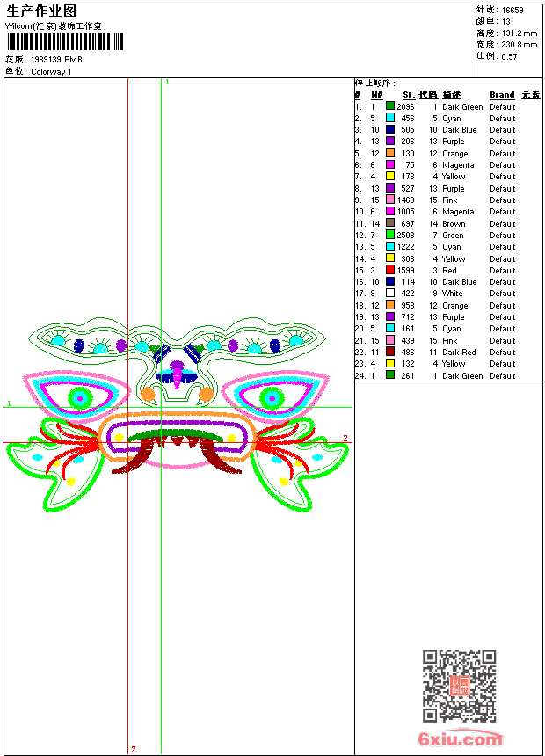Select the Orange swatch in row 5
This screenshot has width=545, height=756.
390,153
